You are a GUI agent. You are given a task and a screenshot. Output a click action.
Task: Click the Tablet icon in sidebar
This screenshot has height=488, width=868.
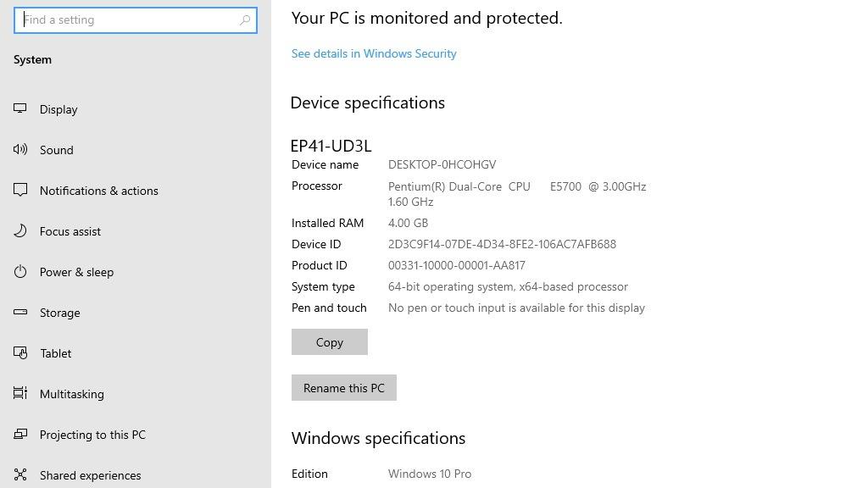coord(20,353)
